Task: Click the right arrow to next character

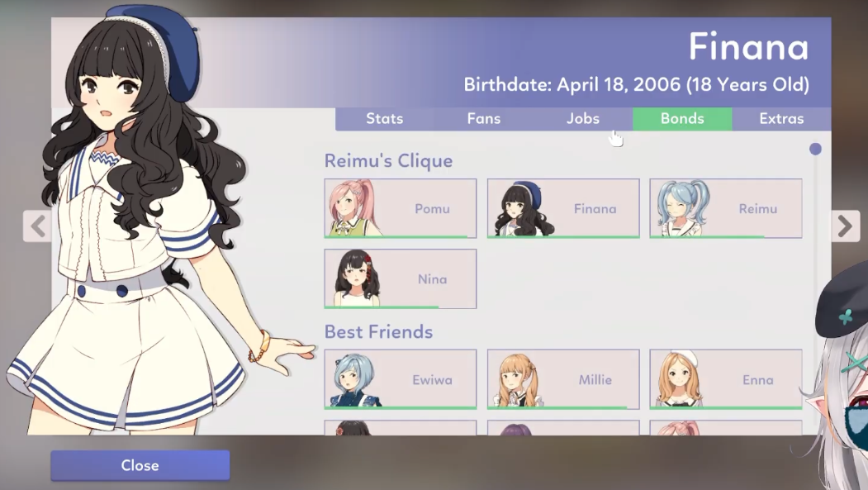Action: point(846,226)
